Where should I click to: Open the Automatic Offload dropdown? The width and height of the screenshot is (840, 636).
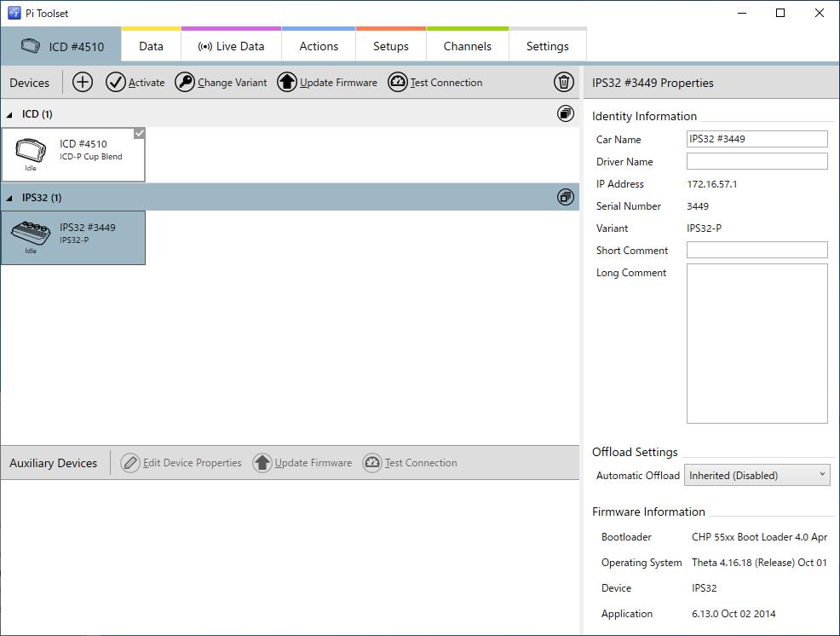[x=757, y=475]
